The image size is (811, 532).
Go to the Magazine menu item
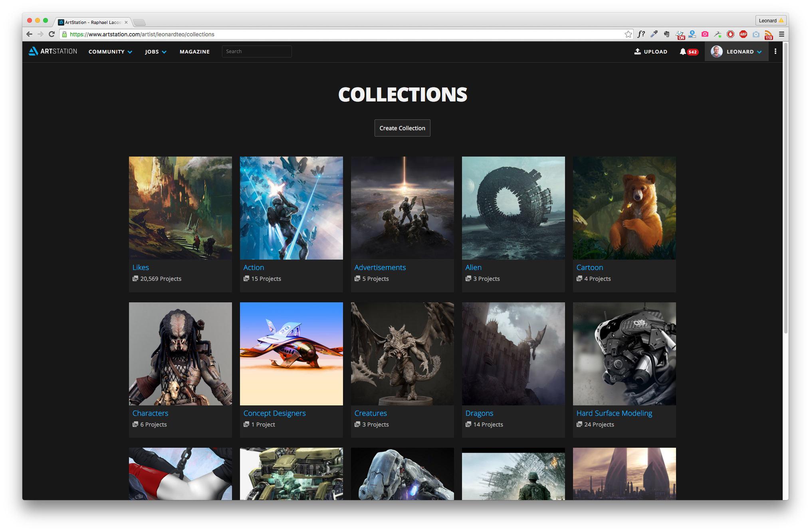pos(194,52)
